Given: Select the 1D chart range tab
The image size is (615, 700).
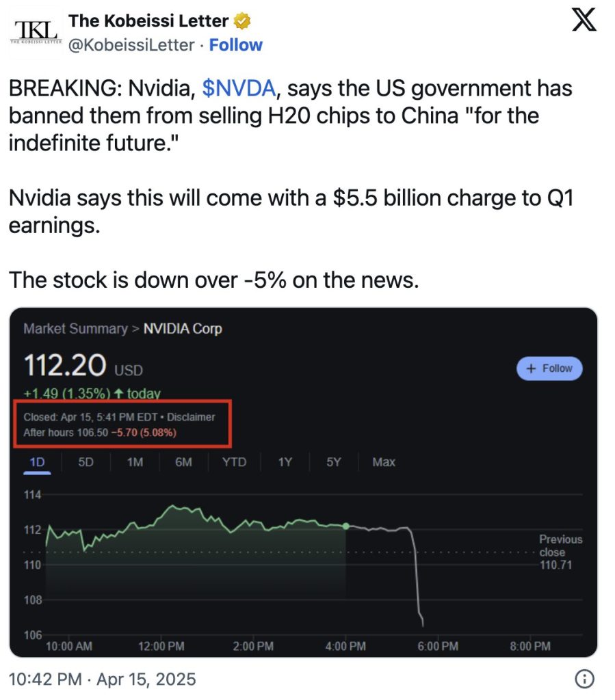Looking at the screenshot, I should 36,462.
